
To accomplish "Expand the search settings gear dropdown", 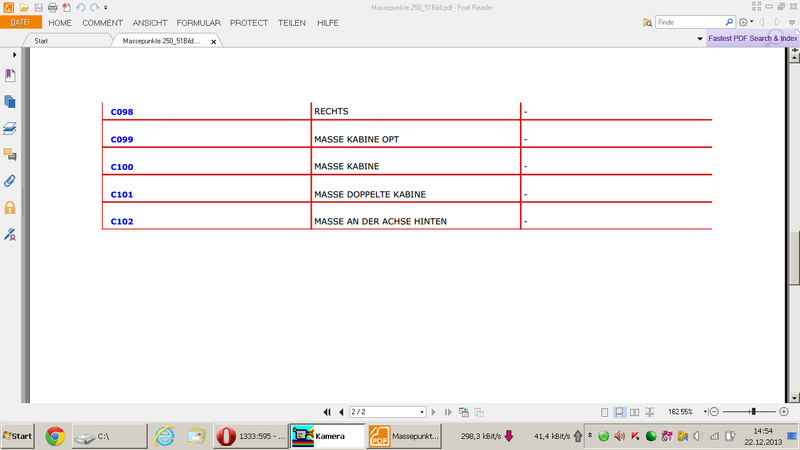I will pos(745,22).
